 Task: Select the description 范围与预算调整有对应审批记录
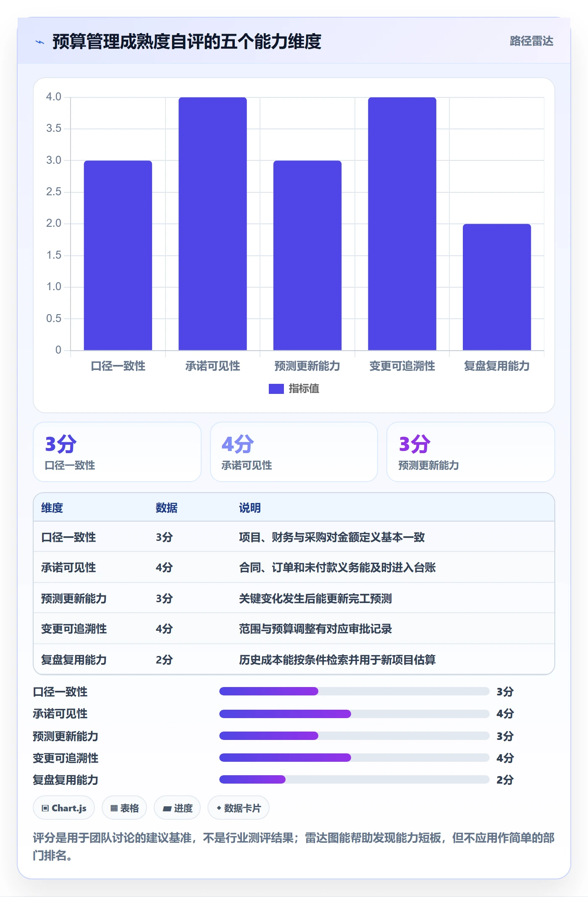click(x=315, y=629)
